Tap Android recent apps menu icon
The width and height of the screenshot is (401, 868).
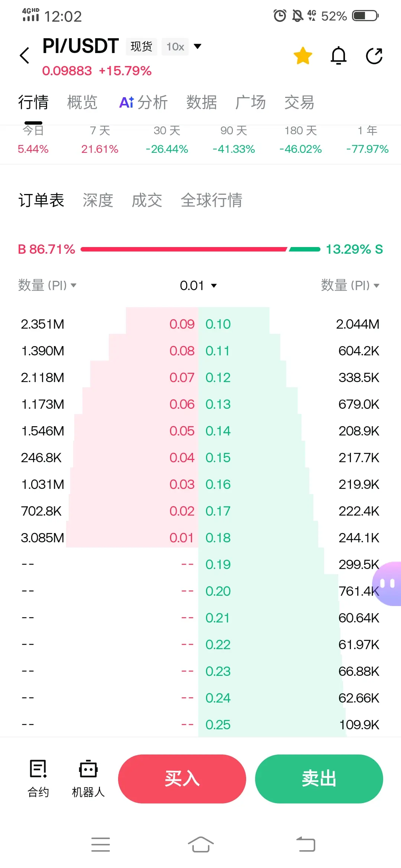coord(101,845)
